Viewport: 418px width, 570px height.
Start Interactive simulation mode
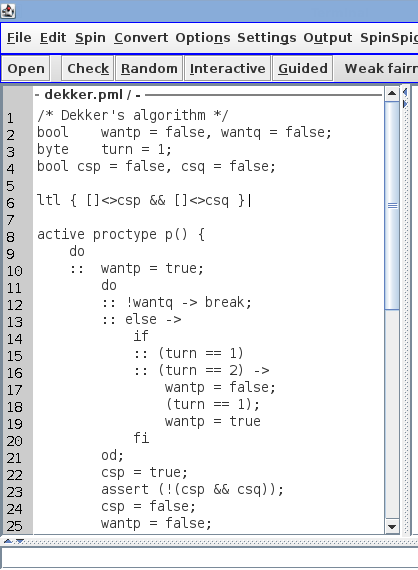point(228,68)
